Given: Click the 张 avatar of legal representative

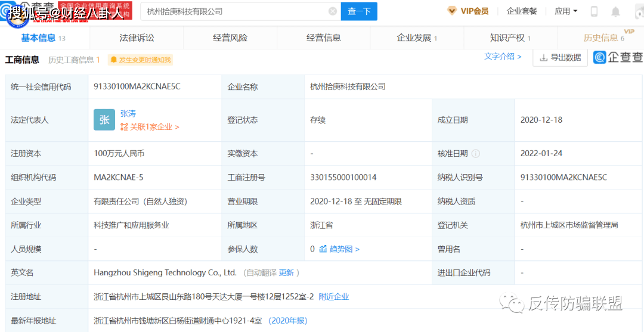Looking at the screenshot, I should click(104, 120).
